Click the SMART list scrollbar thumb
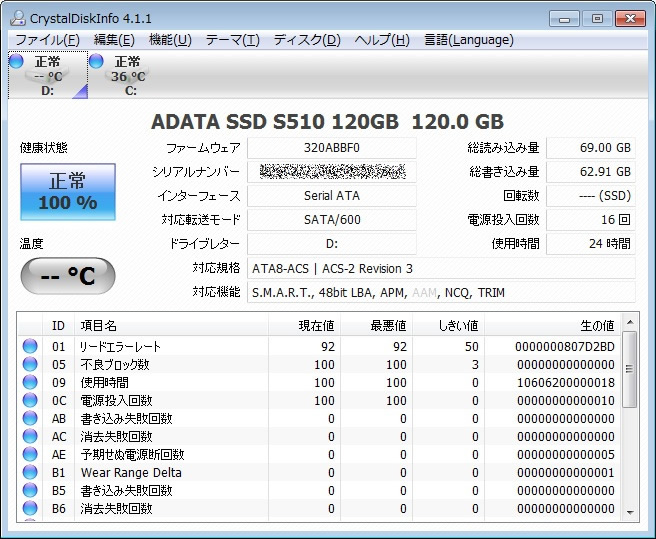Image resolution: width=656 pixels, height=539 pixels. tap(630, 369)
